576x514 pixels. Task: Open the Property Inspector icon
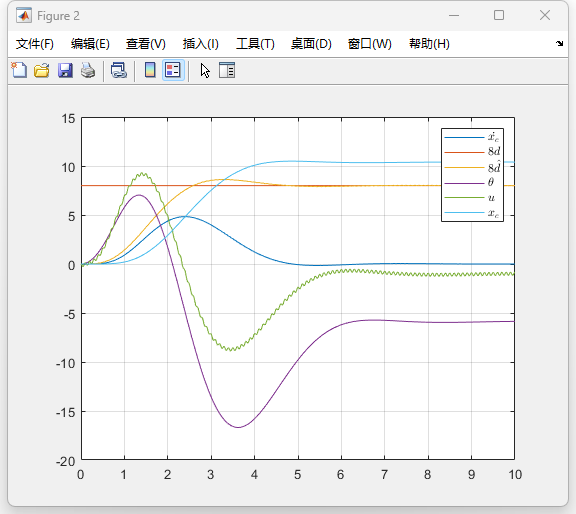click(x=227, y=70)
